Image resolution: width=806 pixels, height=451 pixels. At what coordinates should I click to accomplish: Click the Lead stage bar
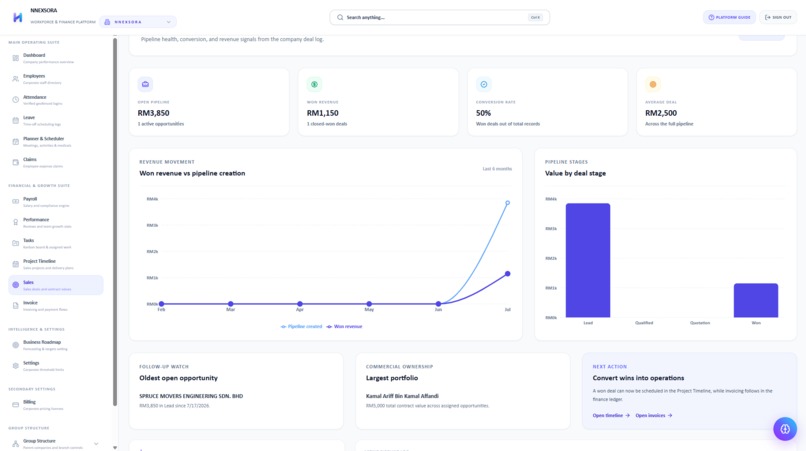[x=588, y=260]
